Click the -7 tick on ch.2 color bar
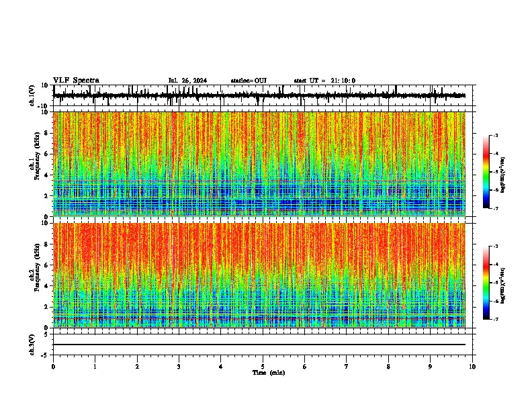Viewport: 532px width, 411px height. pos(496,319)
